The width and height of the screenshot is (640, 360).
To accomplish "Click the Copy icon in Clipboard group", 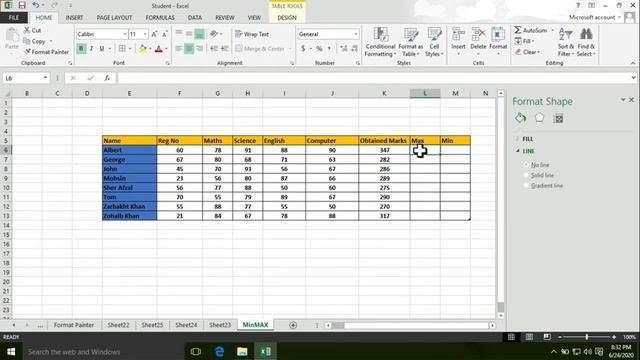I will click(x=27, y=41).
